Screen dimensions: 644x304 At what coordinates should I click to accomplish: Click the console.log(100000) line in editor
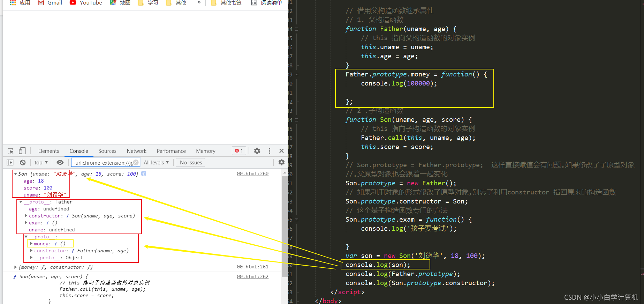tap(399, 83)
